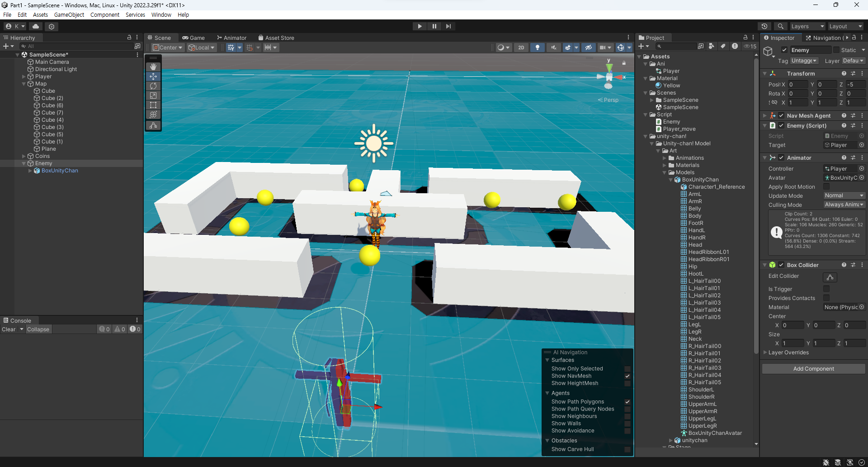
Task: Open the GameObject menu
Action: tap(69, 15)
